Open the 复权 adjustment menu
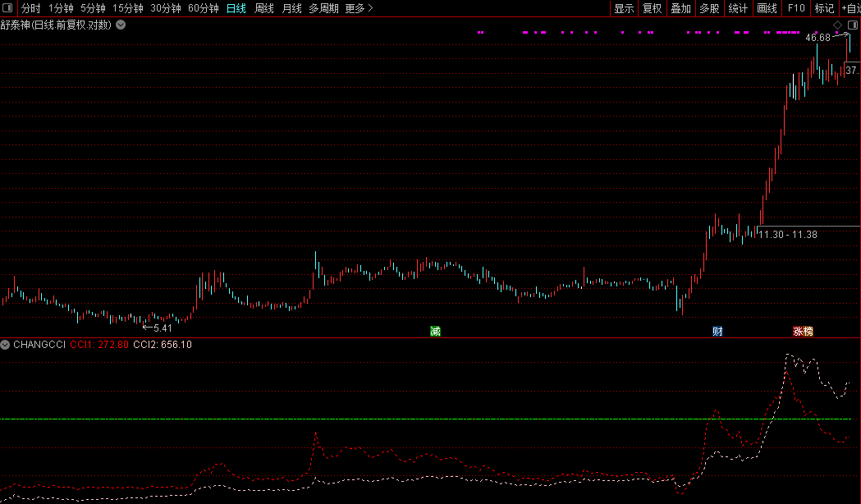This screenshot has height=504, width=861. [653, 8]
